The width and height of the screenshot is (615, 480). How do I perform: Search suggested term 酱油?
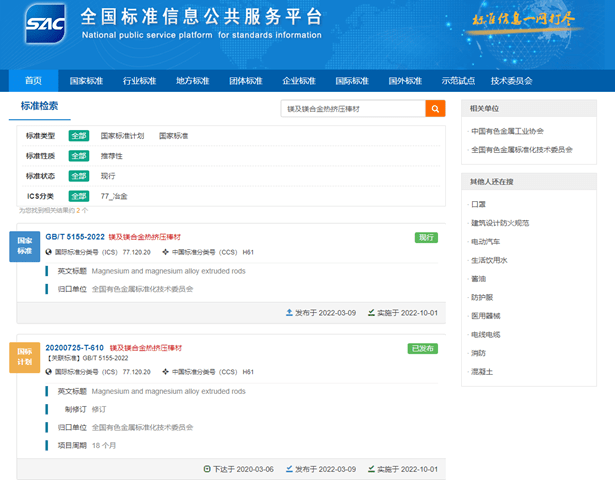(478, 278)
